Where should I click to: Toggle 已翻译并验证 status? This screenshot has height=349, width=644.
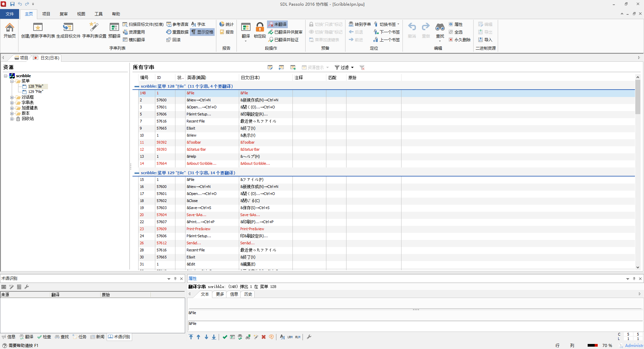click(x=283, y=40)
